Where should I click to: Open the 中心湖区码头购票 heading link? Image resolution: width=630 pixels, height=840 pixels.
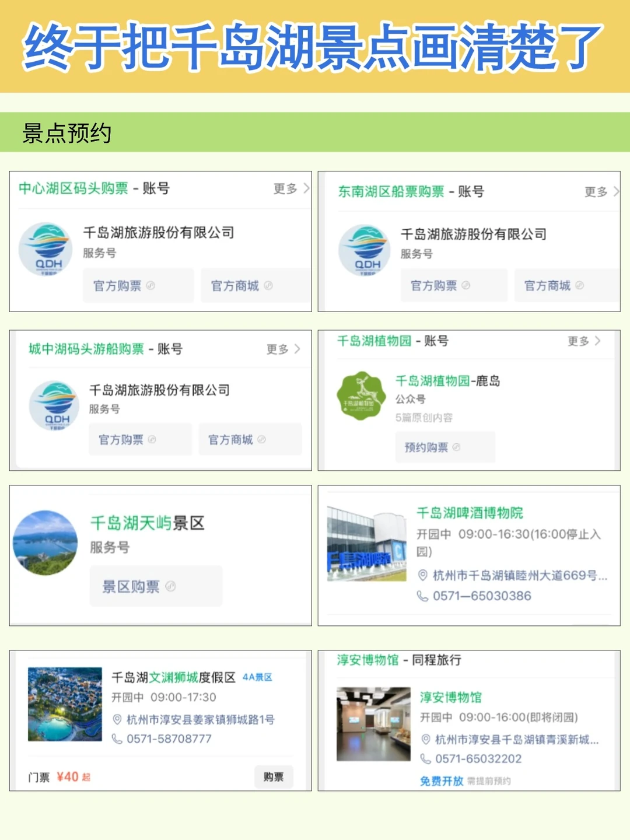click(73, 188)
